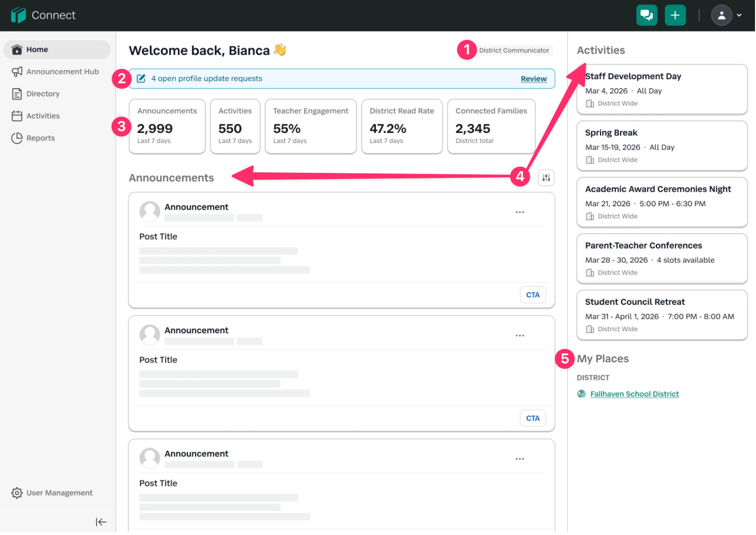Click first announcement author avatar
The image size is (756, 535).
pos(150,212)
